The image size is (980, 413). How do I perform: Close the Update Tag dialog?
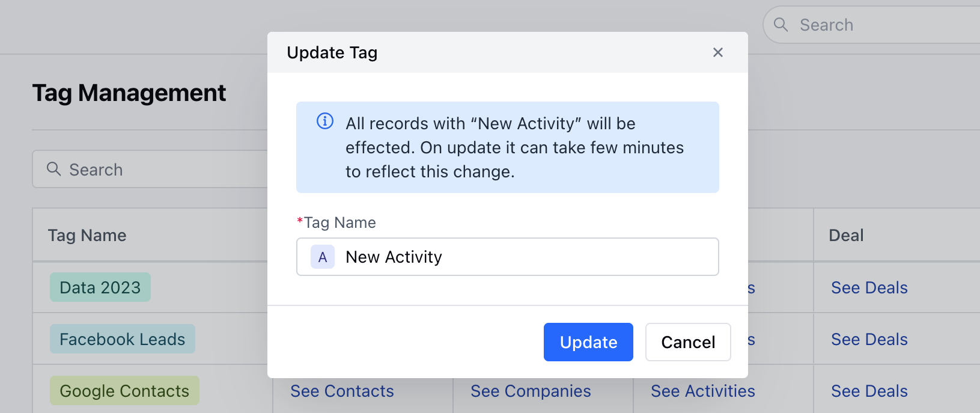coord(717,52)
